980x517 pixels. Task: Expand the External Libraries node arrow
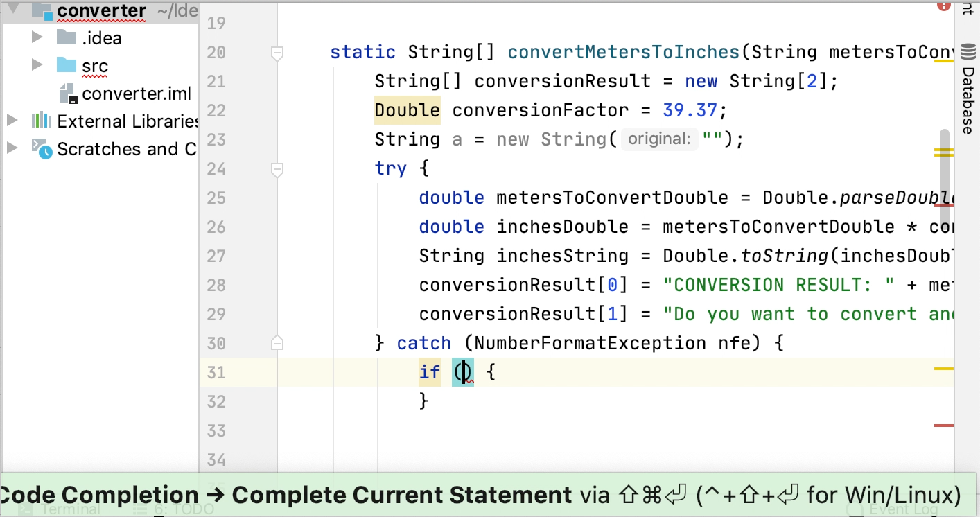(x=12, y=121)
